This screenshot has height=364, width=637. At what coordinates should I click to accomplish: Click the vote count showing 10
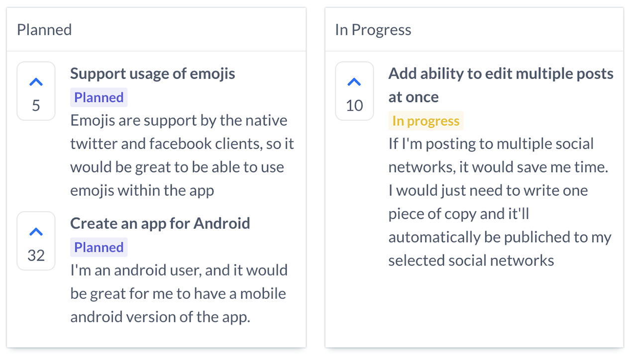pos(354,105)
